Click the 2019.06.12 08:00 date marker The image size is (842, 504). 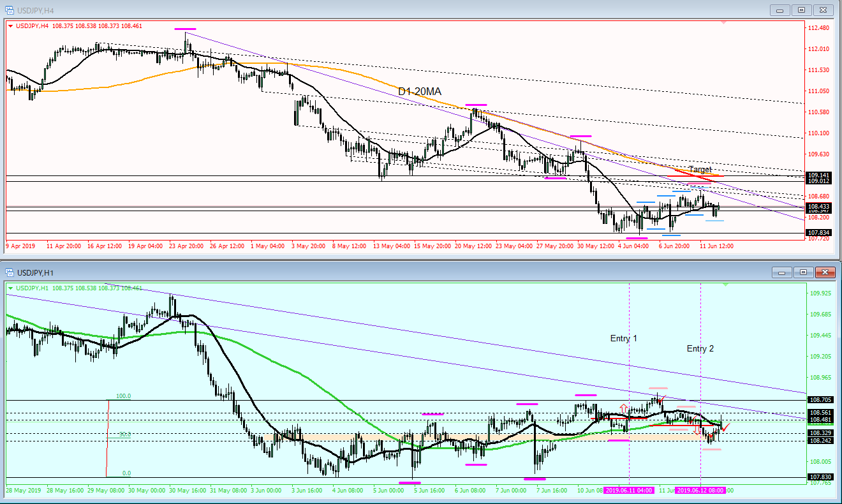coord(700,491)
